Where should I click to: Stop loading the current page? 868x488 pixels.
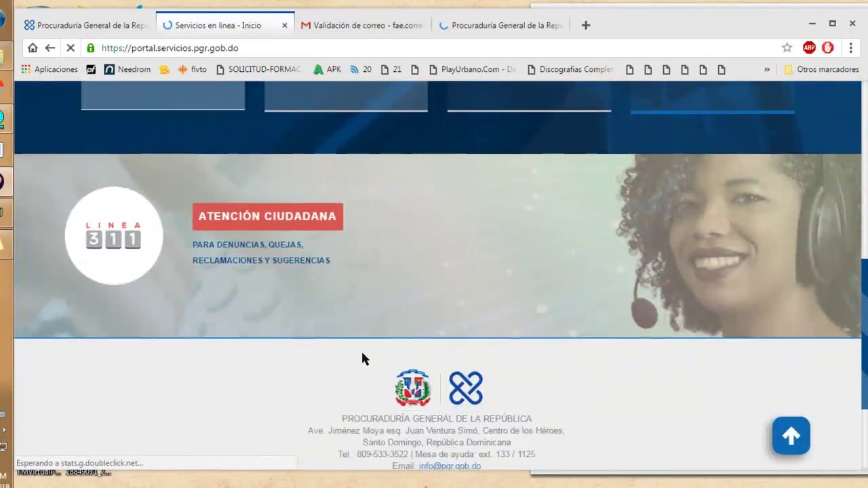(x=71, y=48)
